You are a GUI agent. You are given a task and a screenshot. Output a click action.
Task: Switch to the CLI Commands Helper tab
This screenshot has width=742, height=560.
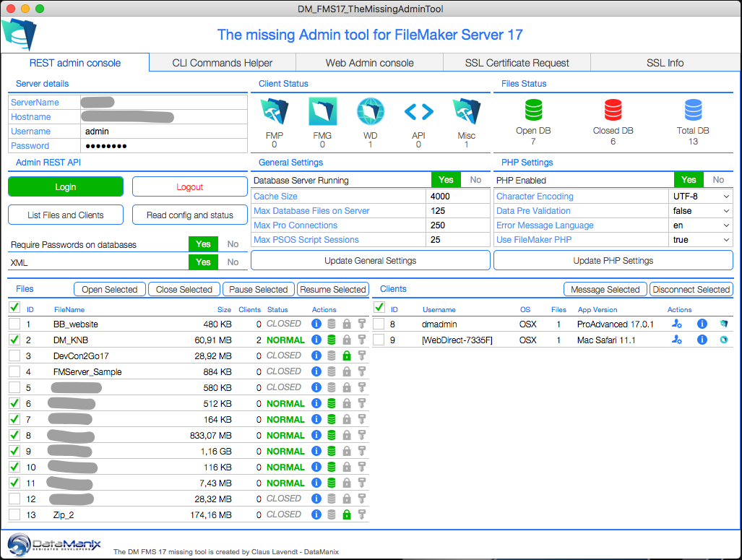click(223, 63)
